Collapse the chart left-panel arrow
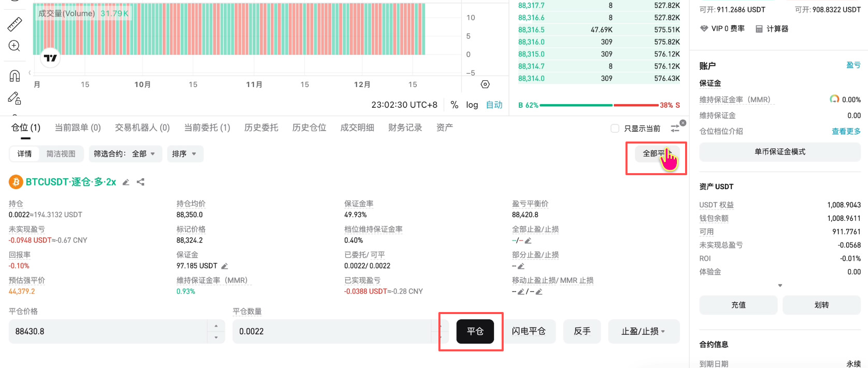 pyautogui.click(x=30, y=72)
